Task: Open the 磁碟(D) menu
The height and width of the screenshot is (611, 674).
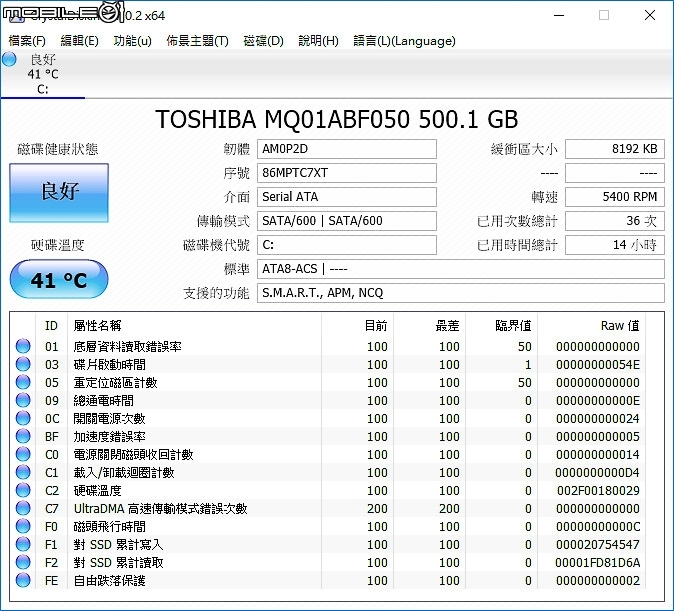Action: (263, 41)
